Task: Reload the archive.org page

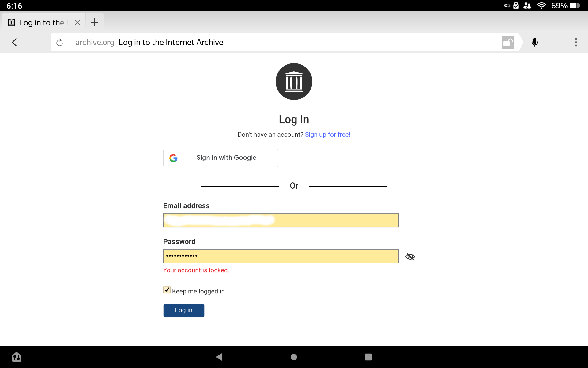Action: coord(60,42)
